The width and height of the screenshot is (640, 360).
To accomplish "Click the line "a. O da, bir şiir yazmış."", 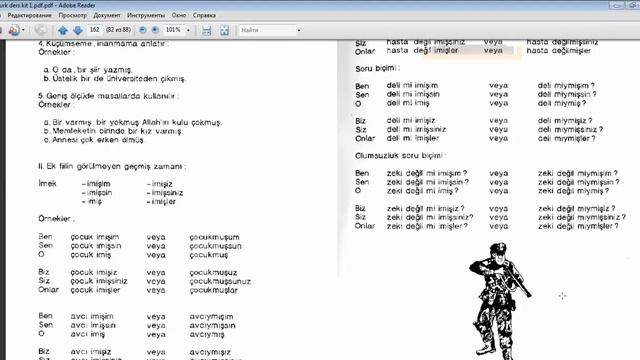I will click(88, 70).
